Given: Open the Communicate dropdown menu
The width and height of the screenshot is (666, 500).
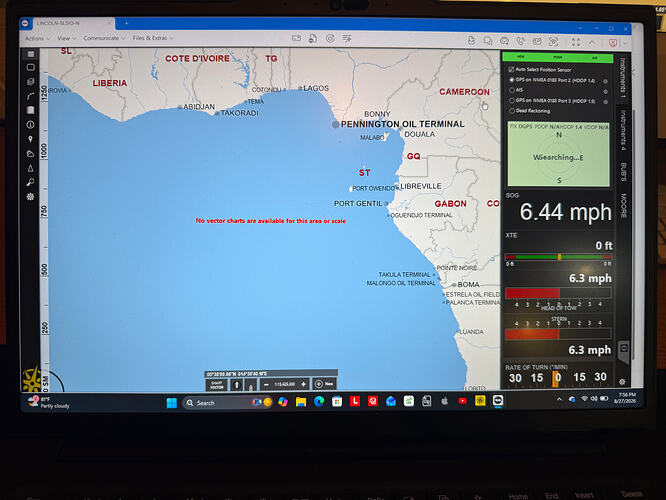Looking at the screenshot, I should click(104, 38).
